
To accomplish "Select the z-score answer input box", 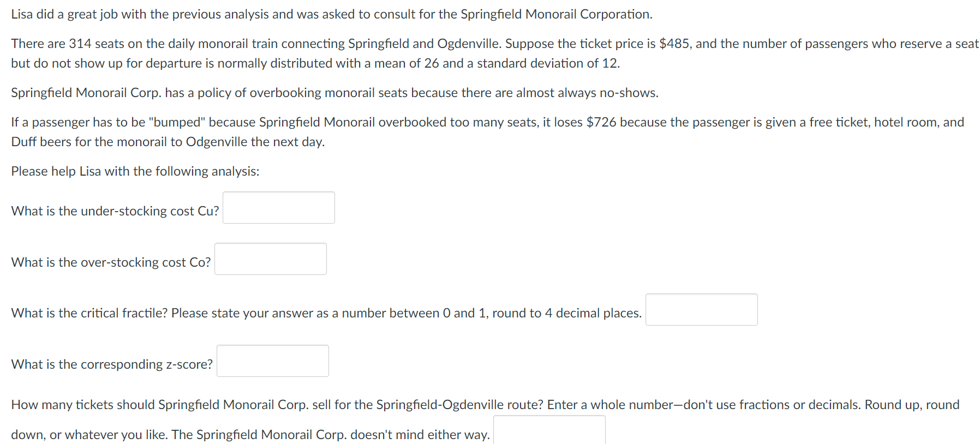I will point(272,361).
